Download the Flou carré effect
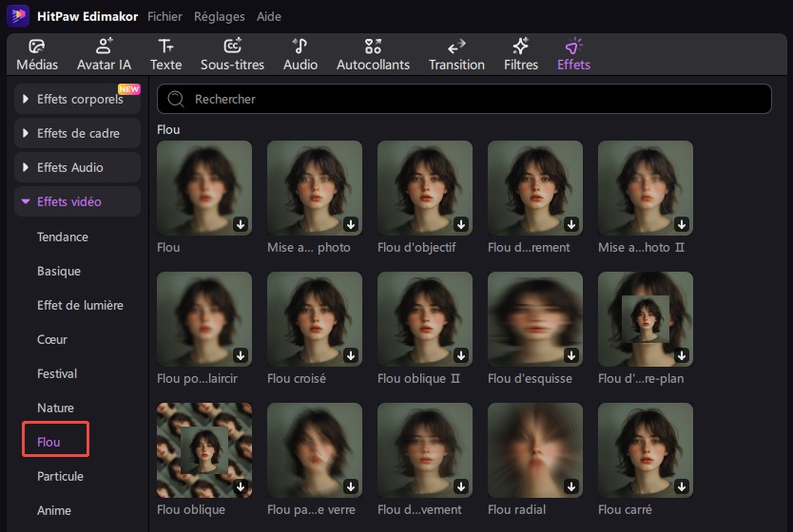The height and width of the screenshot is (532, 793). (x=682, y=486)
